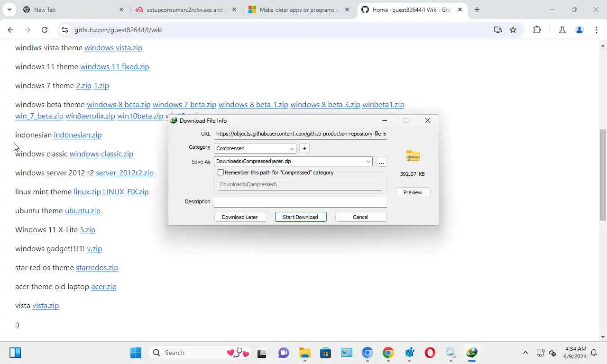Open Opera browser from taskbar
Screen dimensions: 607x364
click(430, 353)
